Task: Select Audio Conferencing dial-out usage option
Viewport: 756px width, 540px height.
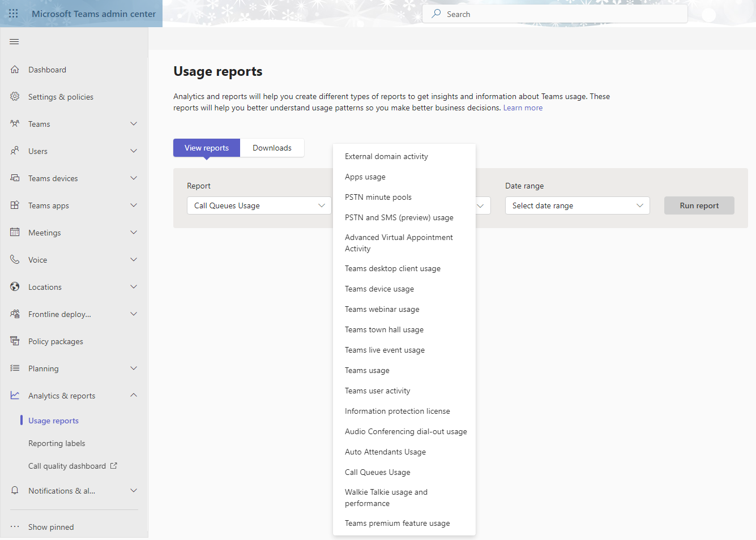Action: [404, 431]
